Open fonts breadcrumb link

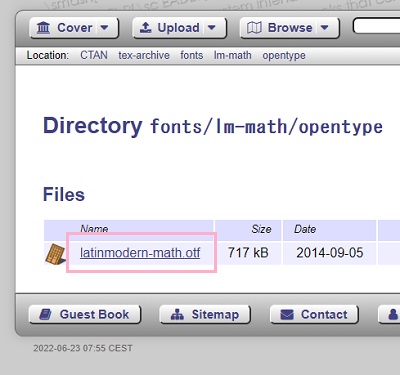tap(192, 55)
